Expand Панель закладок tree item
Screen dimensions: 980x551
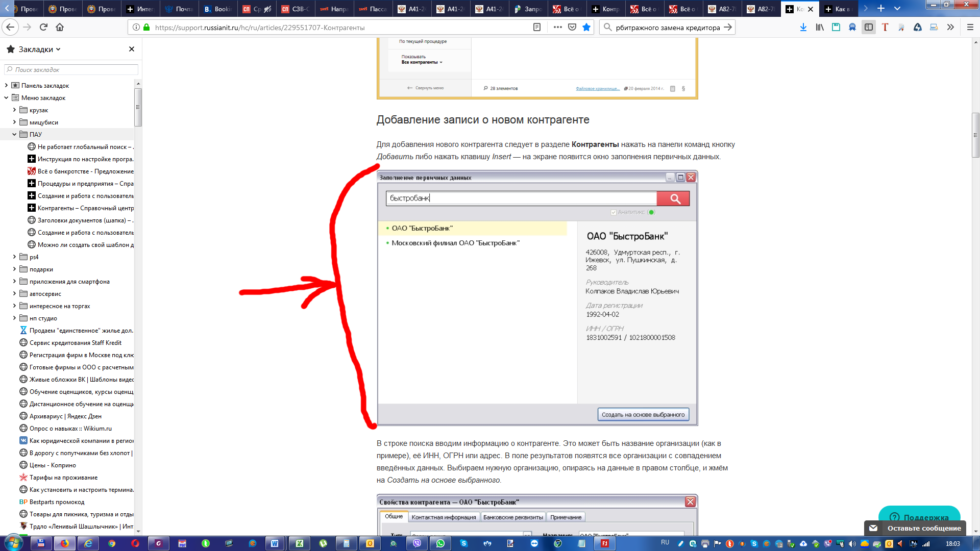point(6,85)
